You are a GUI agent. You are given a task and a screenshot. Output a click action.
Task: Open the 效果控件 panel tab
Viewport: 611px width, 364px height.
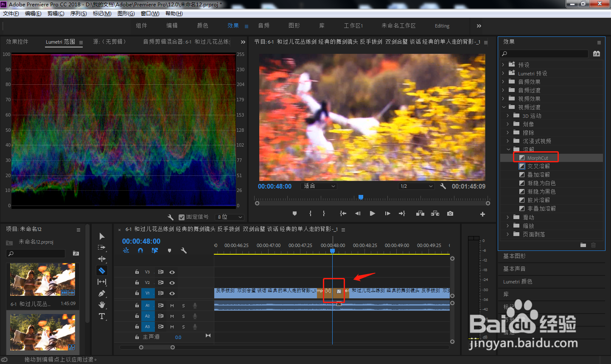[x=17, y=42]
